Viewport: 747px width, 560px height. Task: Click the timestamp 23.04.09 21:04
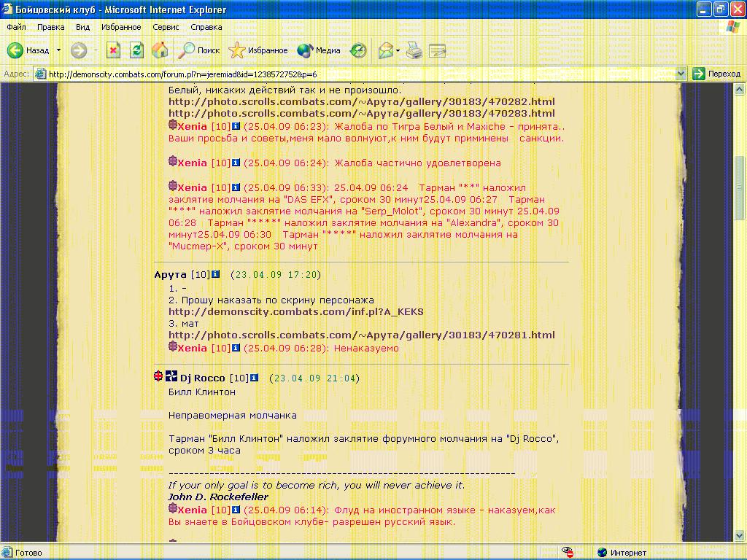tap(315, 378)
